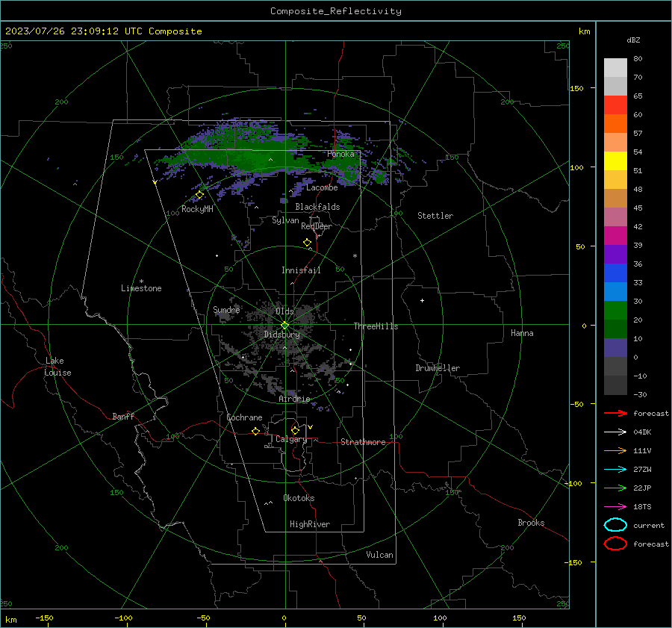Click the RedDeer city label
This screenshot has height=628, width=672.
[x=317, y=226]
